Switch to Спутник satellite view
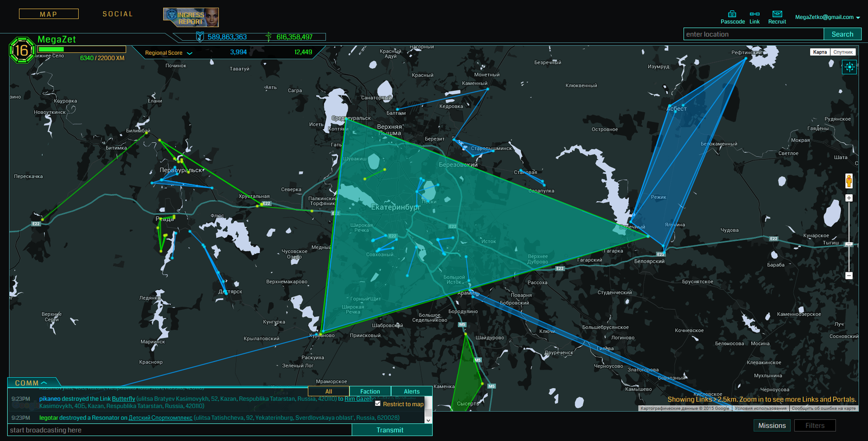Screen dimensions: 868x441 click(x=843, y=52)
